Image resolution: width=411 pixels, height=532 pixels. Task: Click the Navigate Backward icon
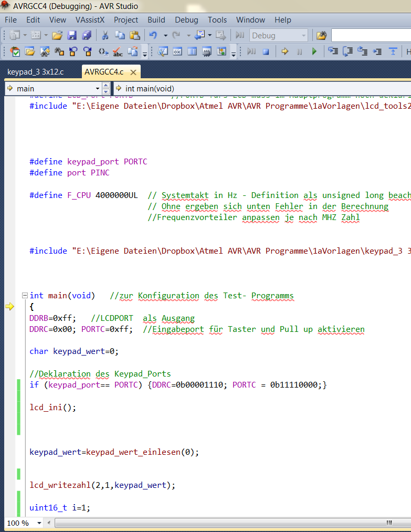coord(200,35)
